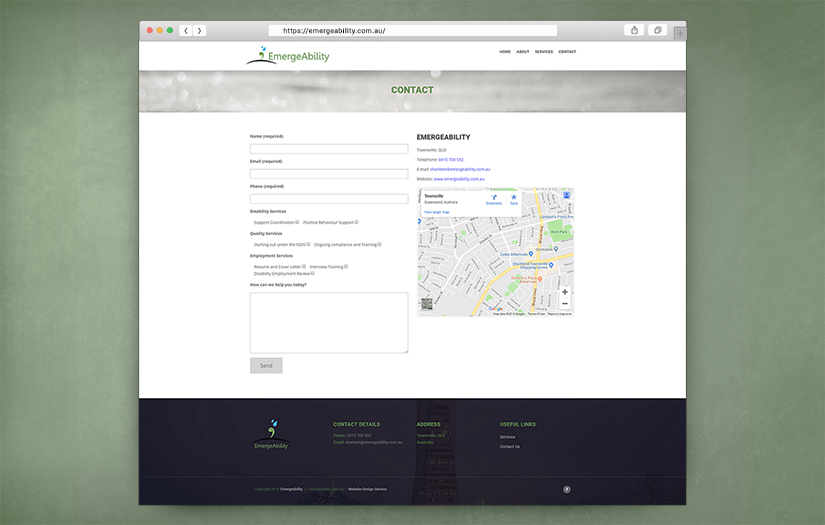825x525 pixels.
Task: Click the telephone number link 0415 700 592
Action: [451, 159]
